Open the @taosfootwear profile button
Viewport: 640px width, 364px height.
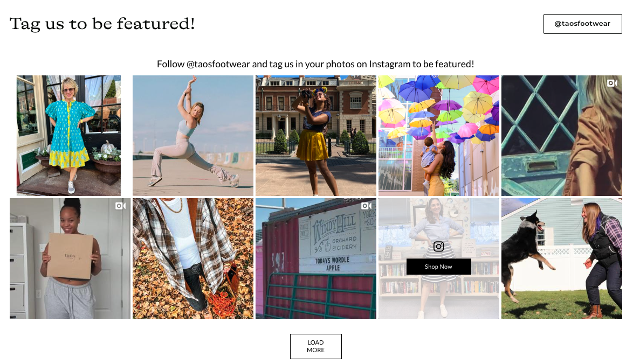tap(582, 24)
